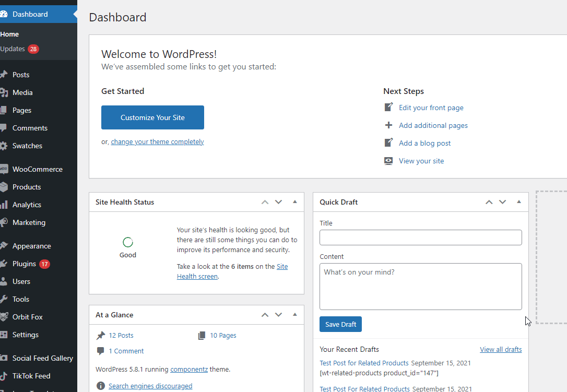
Task: Collapse the Quick Draft panel
Action: tap(519, 202)
